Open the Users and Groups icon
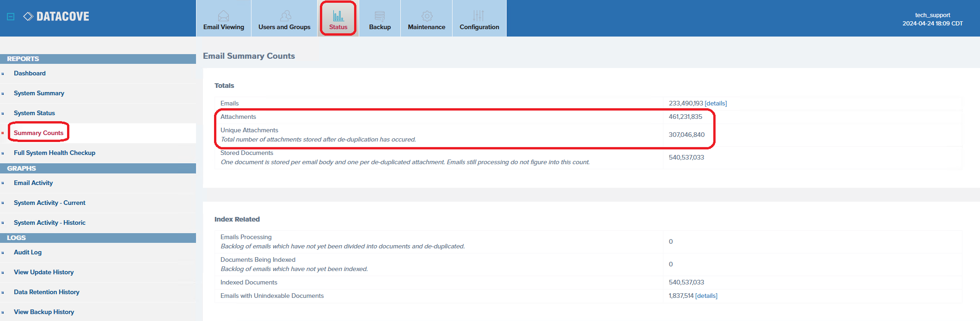The image size is (980, 321). pyautogui.click(x=285, y=16)
